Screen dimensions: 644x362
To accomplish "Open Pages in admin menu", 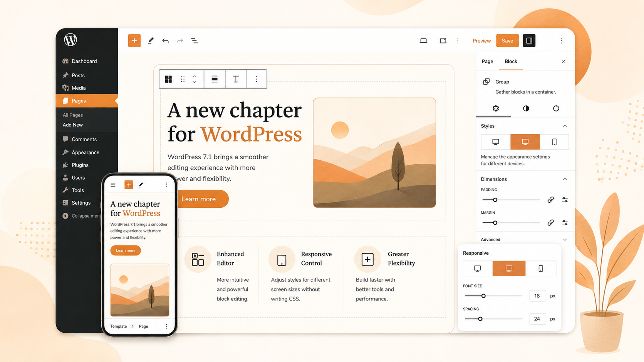I will (87, 101).
